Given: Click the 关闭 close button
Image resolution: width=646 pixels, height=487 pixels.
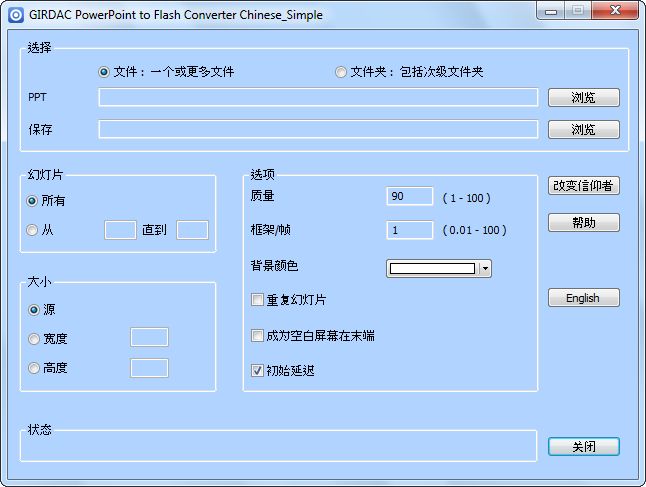Looking at the screenshot, I should point(584,447).
